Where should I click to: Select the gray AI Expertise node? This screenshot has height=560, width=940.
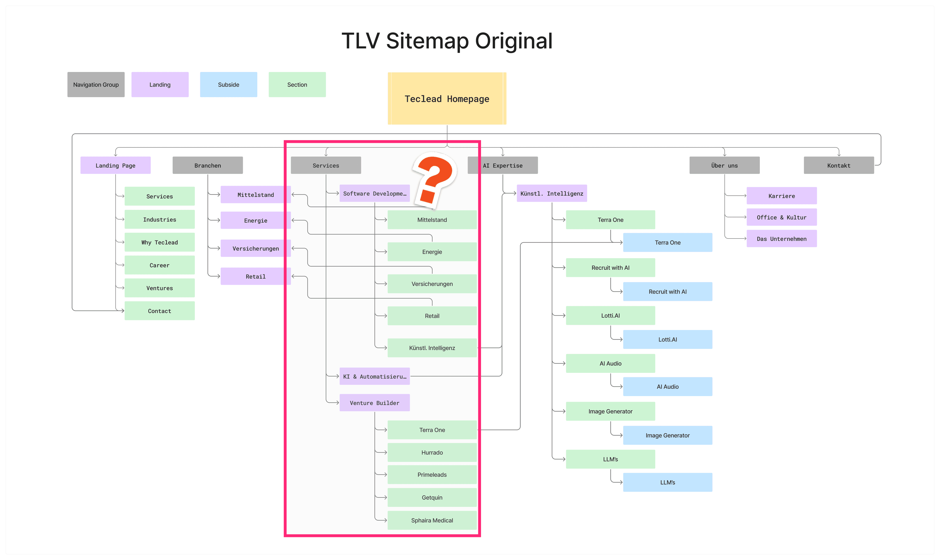point(503,165)
